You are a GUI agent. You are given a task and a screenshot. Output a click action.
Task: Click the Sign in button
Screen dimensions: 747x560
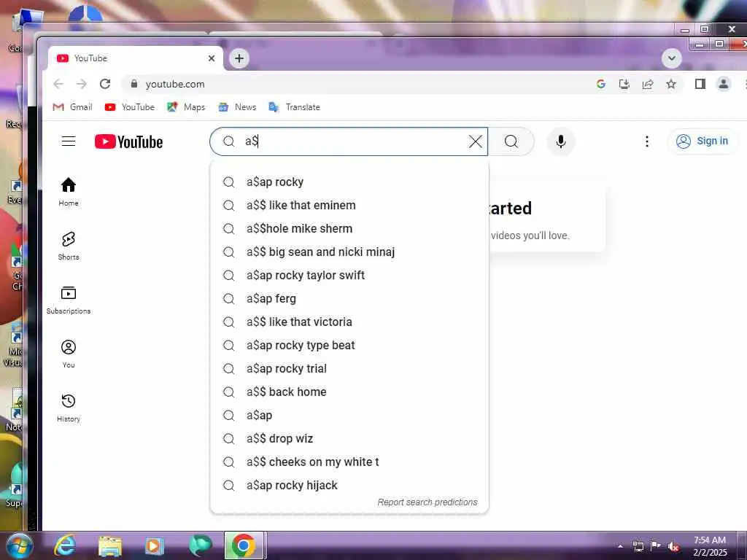(703, 141)
